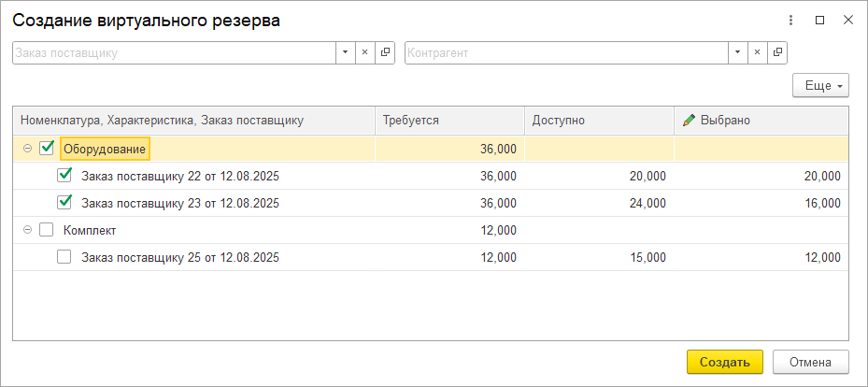Screen dimensions: 868x387
Task: Select the Оборудование row name
Action: pyautogui.click(x=105, y=149)
